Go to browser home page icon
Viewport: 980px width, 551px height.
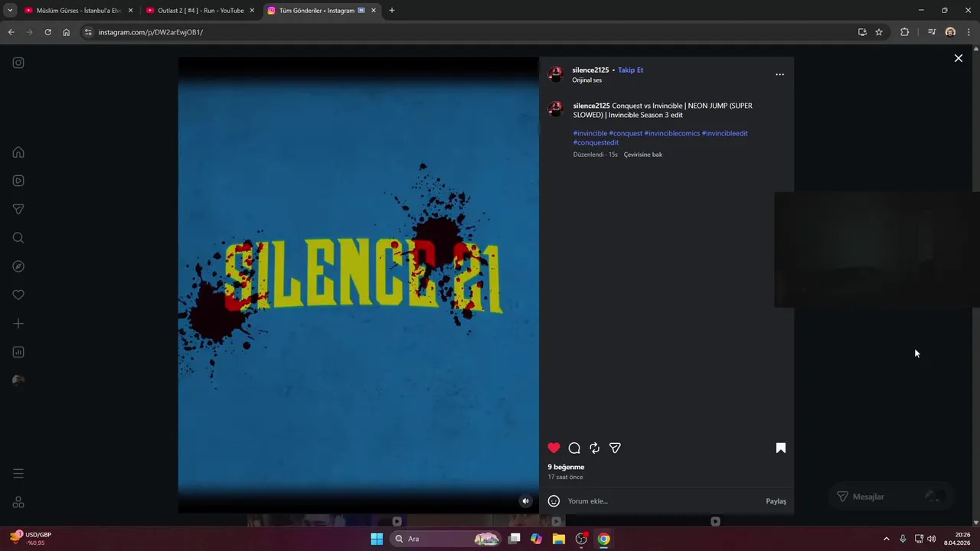[x=67, y=32]
